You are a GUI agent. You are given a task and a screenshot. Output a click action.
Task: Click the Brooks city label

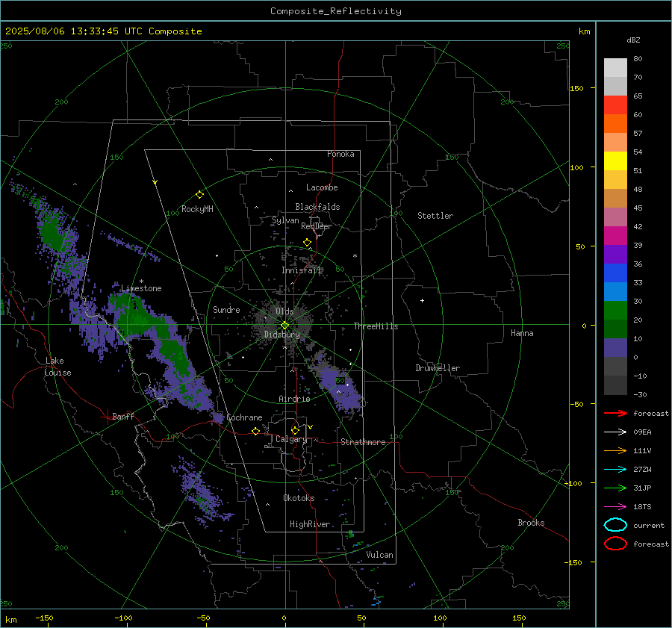click(x=531, y=523)
